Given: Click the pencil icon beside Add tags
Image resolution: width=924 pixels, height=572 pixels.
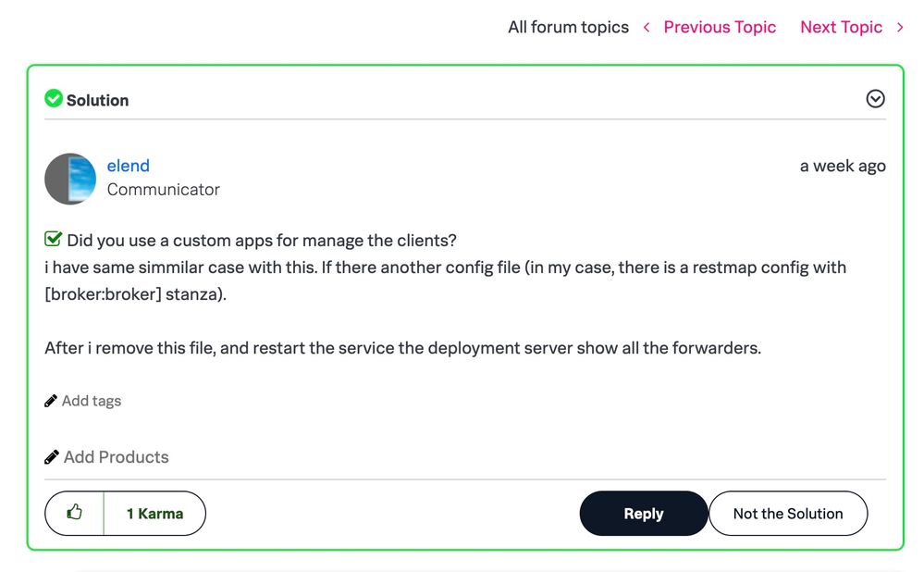Looking at the screenshot, I should 51,401.
